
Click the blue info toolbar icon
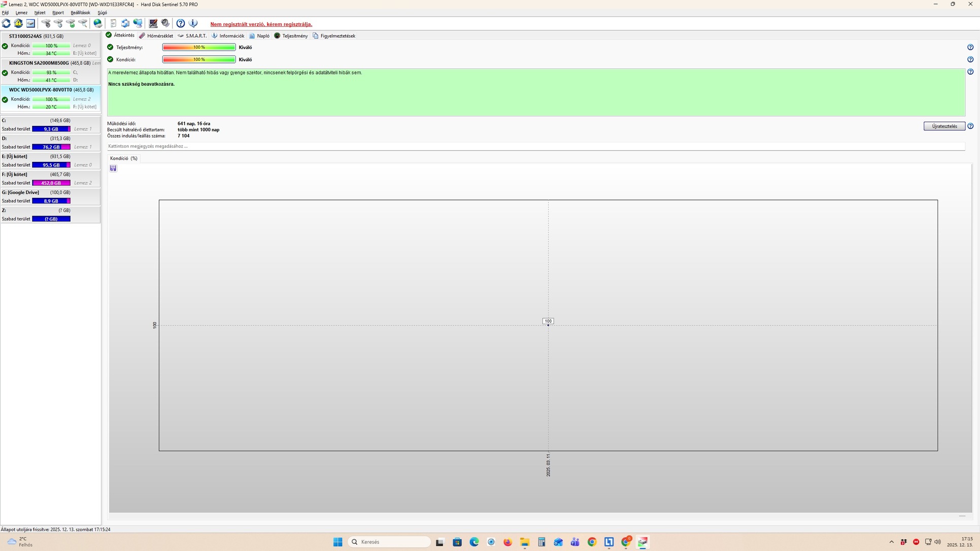193,23
